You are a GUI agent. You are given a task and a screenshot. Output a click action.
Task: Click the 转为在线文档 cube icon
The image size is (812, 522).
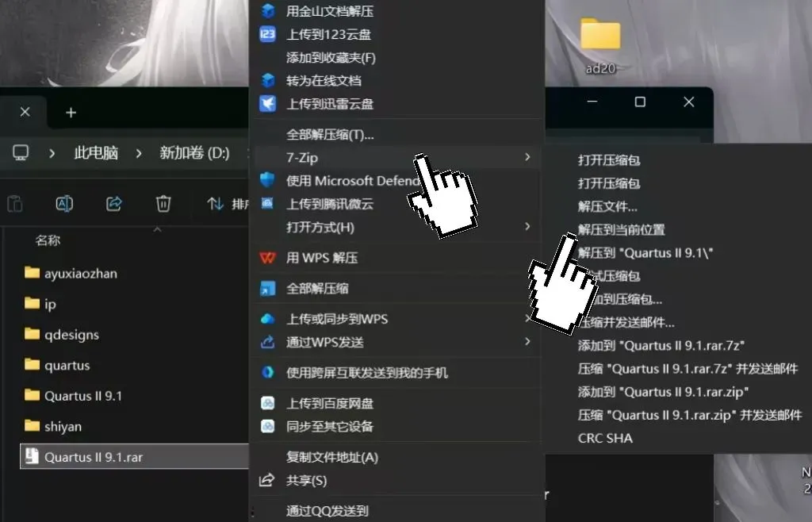tap(268, 80)
